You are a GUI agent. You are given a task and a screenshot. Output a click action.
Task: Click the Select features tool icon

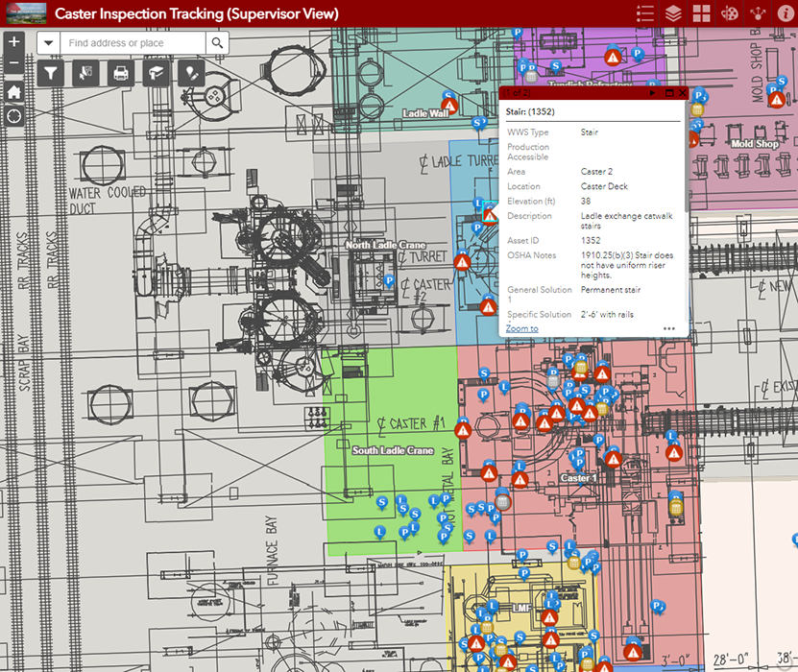pos(85,73)
